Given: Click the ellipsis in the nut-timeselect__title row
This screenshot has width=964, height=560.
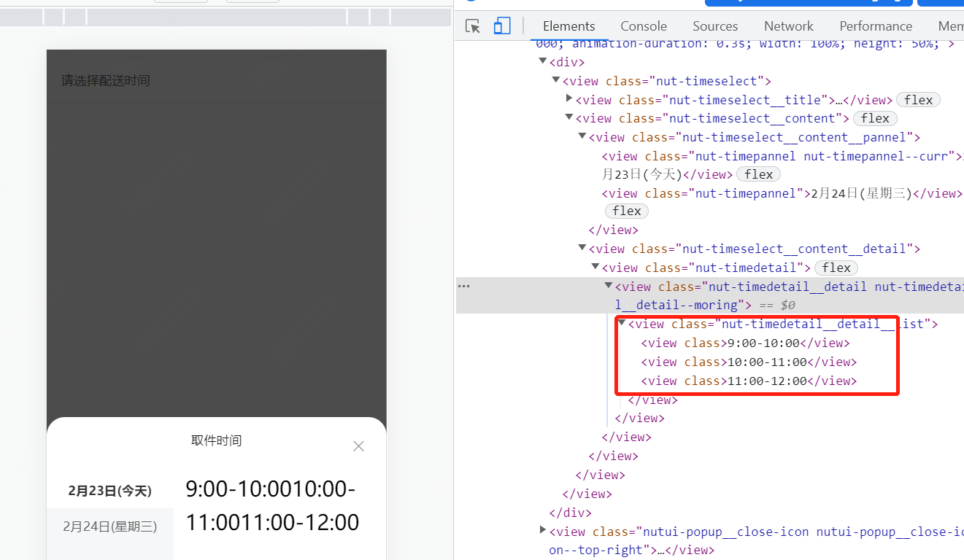Looking at the screenshot, I should coord(839,100).
